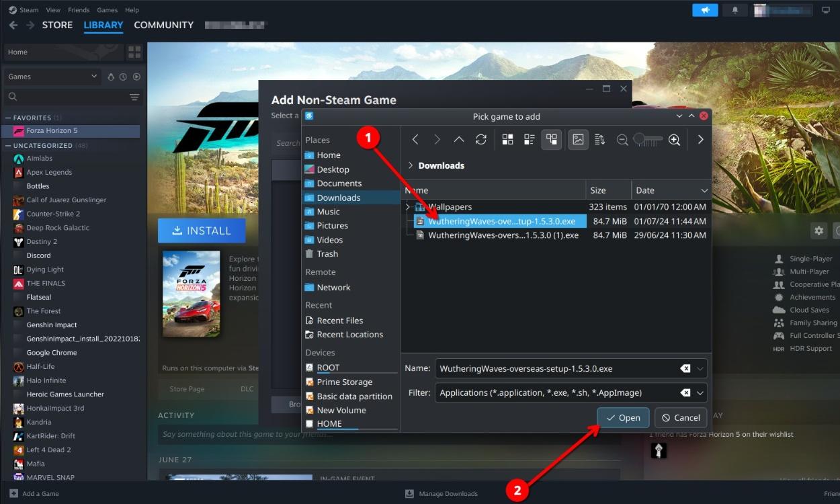840x504 pixels.
Task: Go back in the file picker toolbar
Action: [415, 140]
